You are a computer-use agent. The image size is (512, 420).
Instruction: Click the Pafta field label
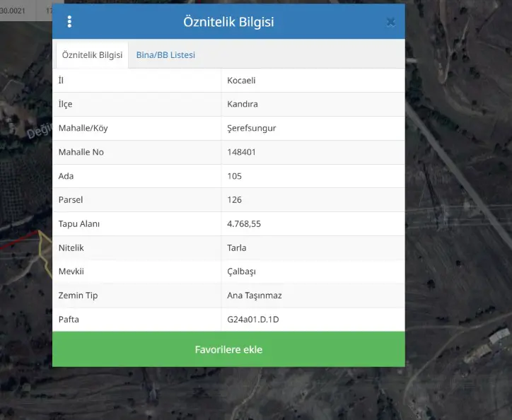click(69, 320)
